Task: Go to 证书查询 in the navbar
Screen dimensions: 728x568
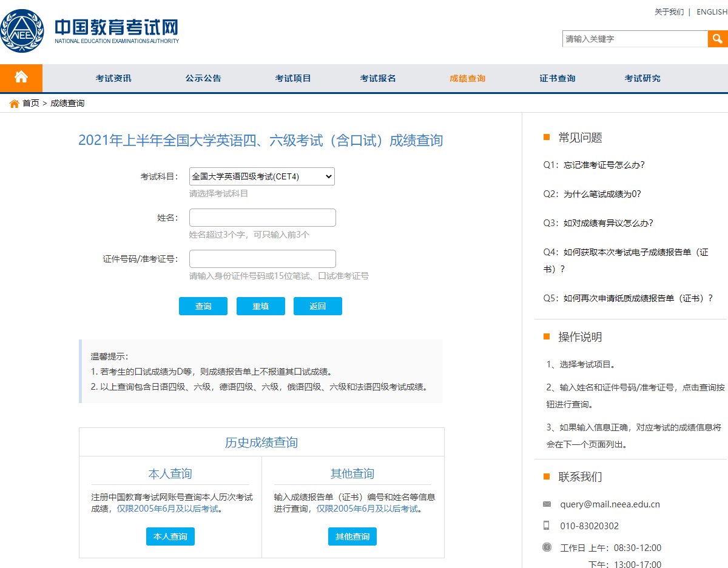Action: [557, 78]
